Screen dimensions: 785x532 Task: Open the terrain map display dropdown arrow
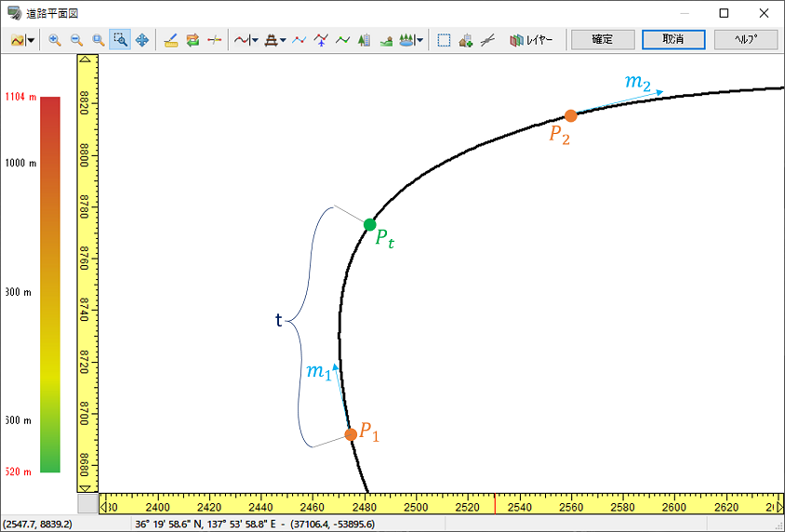click(32, 40)
